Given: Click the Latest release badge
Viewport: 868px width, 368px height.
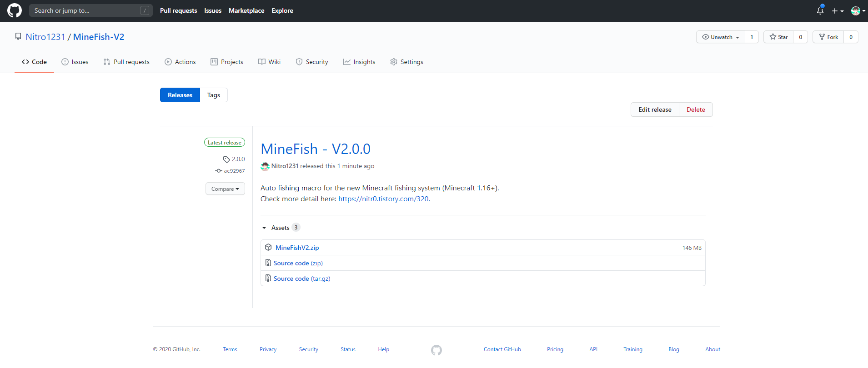Looking at the screenshot, I should tap(225, 142).
